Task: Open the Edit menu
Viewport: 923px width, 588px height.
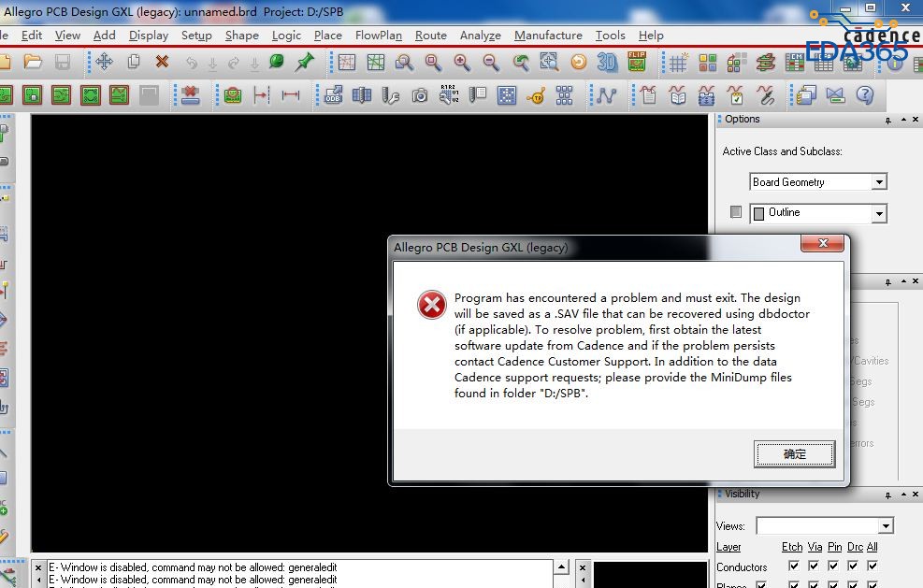Action: 32,36
